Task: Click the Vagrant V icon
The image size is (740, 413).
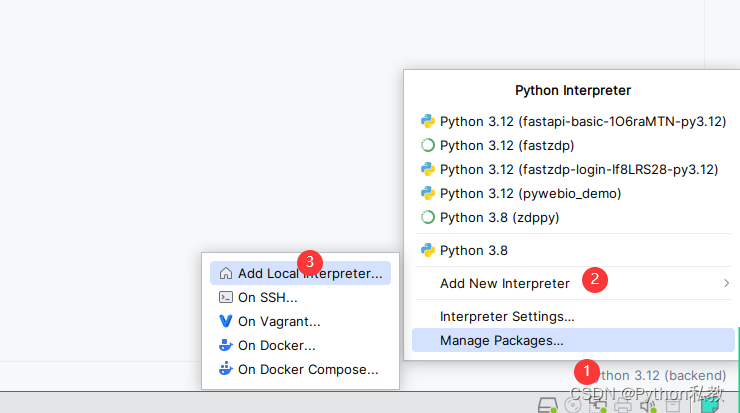Action: [x=226, y=321]
